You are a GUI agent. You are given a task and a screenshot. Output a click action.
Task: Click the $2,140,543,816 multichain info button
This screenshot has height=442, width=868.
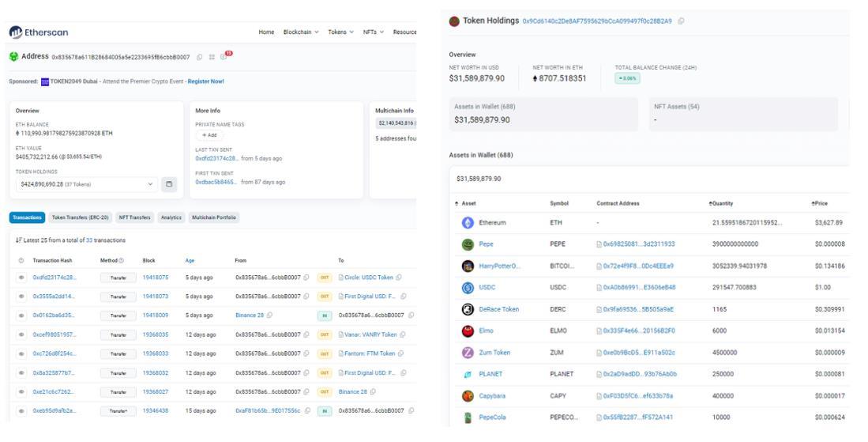pyautogui.click(x=396, y=123)
